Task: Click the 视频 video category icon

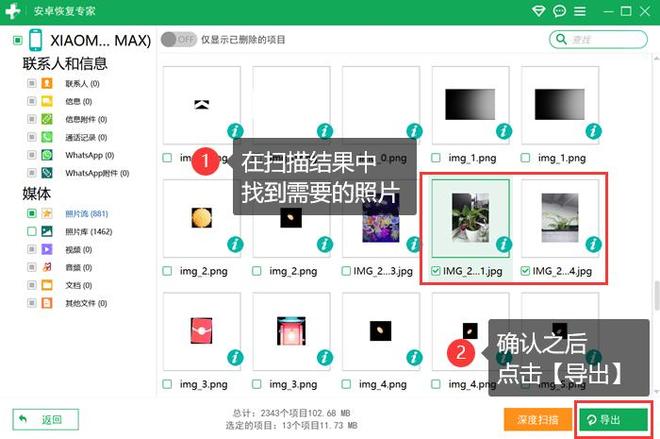Action: coord(46,249)
